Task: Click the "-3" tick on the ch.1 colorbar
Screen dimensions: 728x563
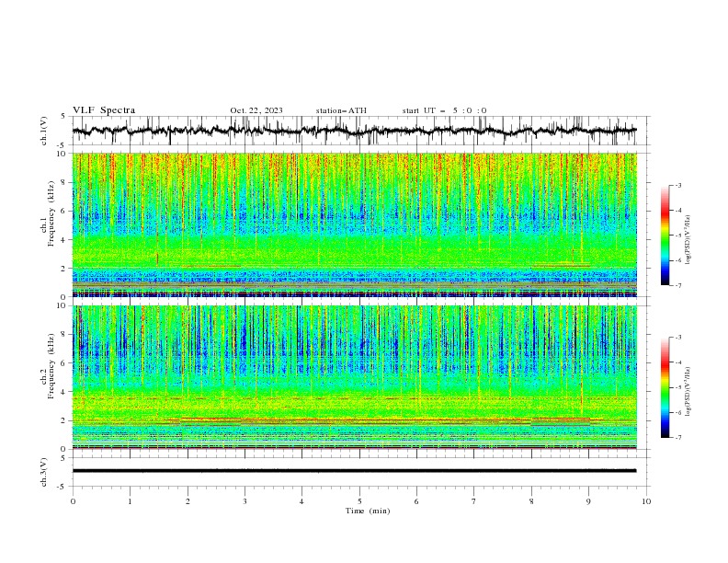Action: (x=677, y=185)
